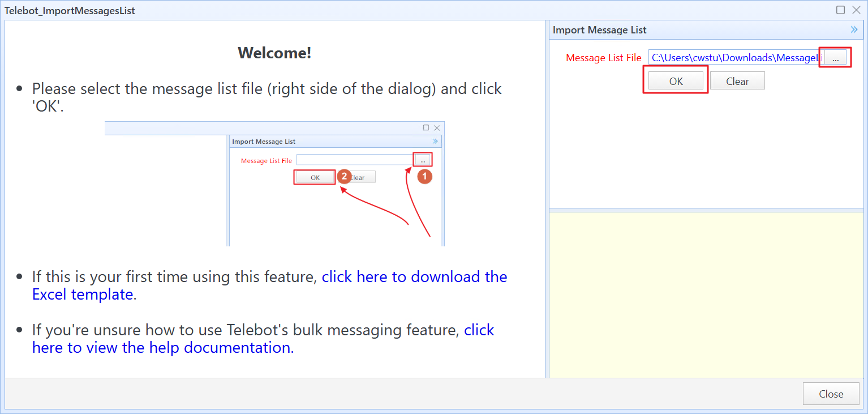Image resolution: width=868 pixels, height=414 pixels.
Task: Collapse the Import Message List panel with the double chevron
Action: click(854, 30)
